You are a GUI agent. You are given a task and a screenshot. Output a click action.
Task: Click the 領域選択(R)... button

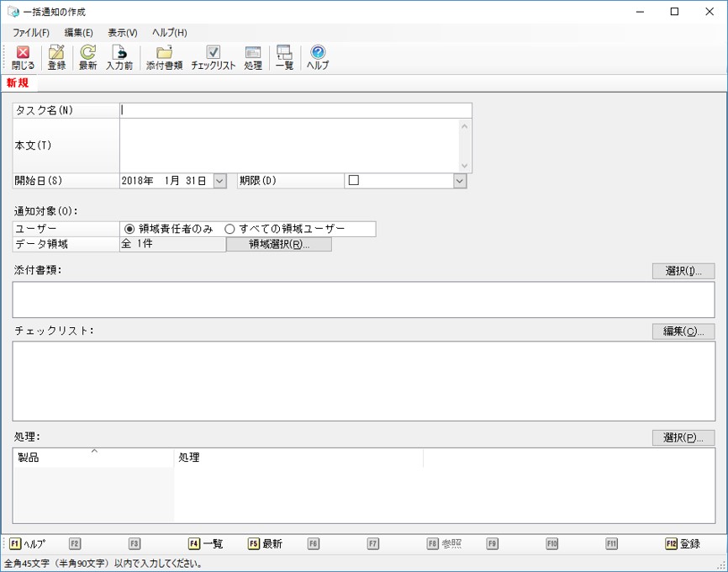279,245
